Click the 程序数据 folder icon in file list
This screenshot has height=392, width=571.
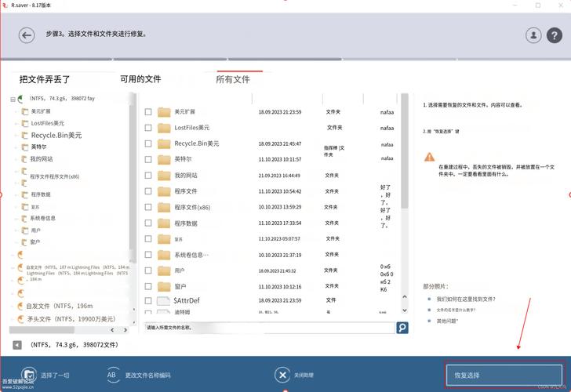tap(164, 223)
